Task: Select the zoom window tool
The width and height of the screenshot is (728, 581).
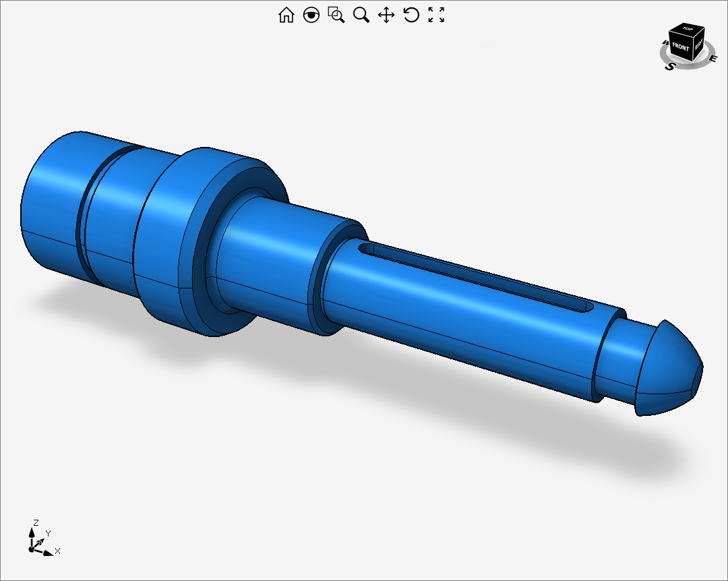Action: pyautogui.click(x=336, y=15)
